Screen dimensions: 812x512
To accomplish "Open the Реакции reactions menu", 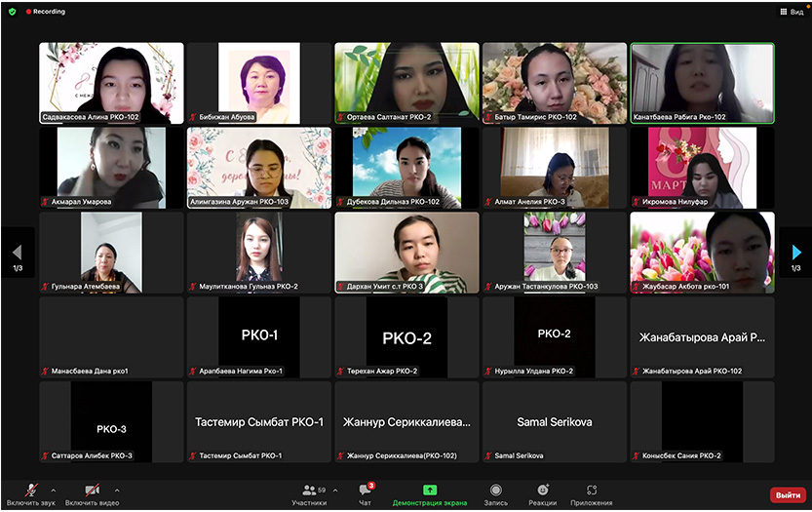I will coord(542,492).
